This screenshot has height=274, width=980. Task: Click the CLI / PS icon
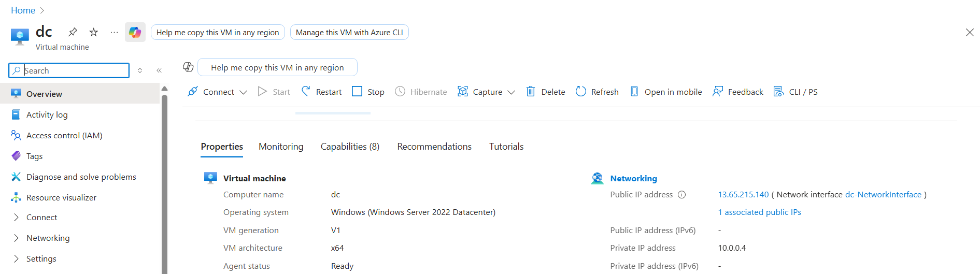779,92
